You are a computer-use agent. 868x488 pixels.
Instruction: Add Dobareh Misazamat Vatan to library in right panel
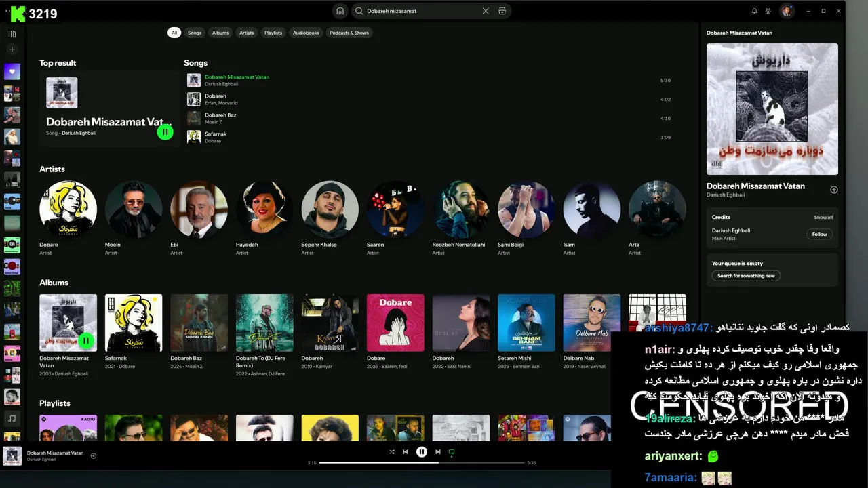[834, 190]
